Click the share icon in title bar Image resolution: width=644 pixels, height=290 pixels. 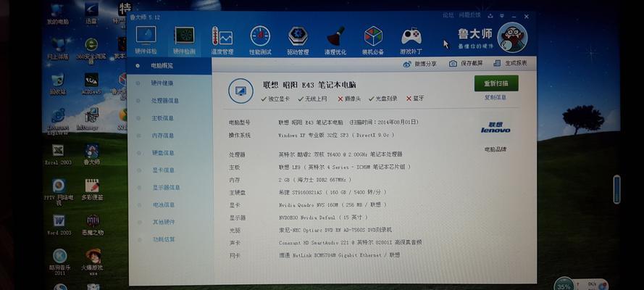[x=490, y=16]
